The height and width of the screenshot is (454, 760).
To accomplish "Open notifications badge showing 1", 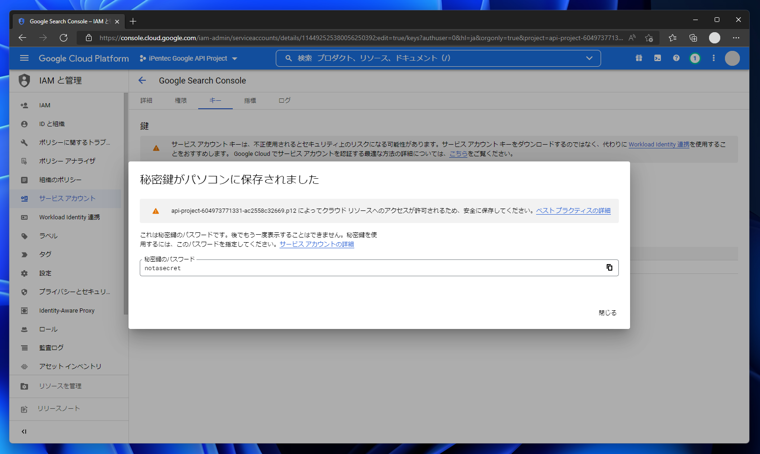I will click(695, 58).
